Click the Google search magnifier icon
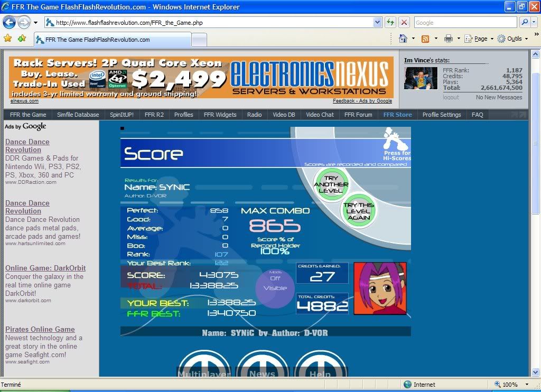Screen dimensions: 541x392 click(525, 22)
